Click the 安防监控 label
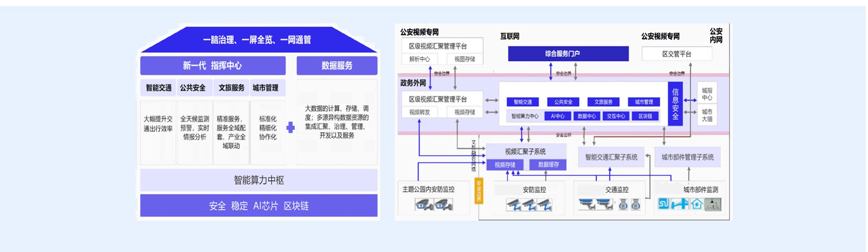This screenshot has width=868, height=252. coord(534,190)
